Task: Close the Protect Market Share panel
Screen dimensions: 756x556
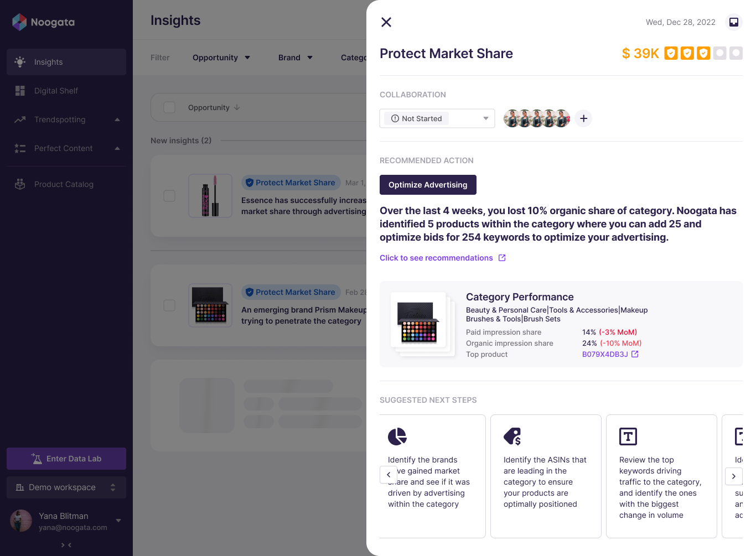Action: tap(386, 22)
